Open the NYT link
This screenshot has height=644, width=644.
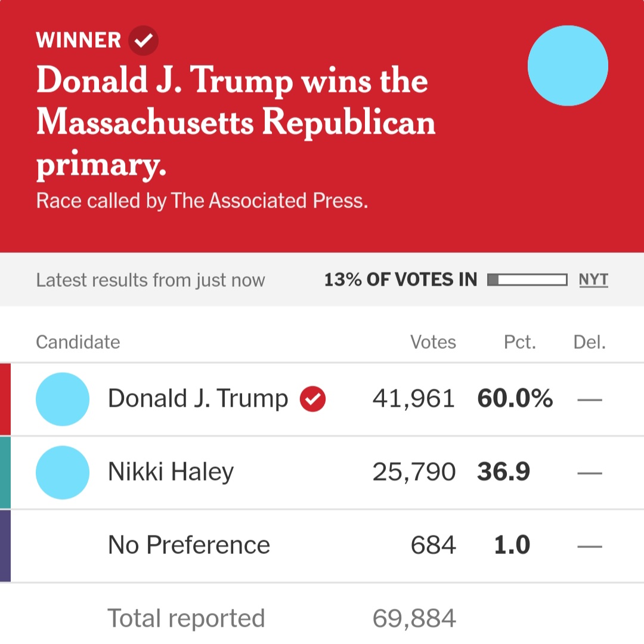coord(593,280)
